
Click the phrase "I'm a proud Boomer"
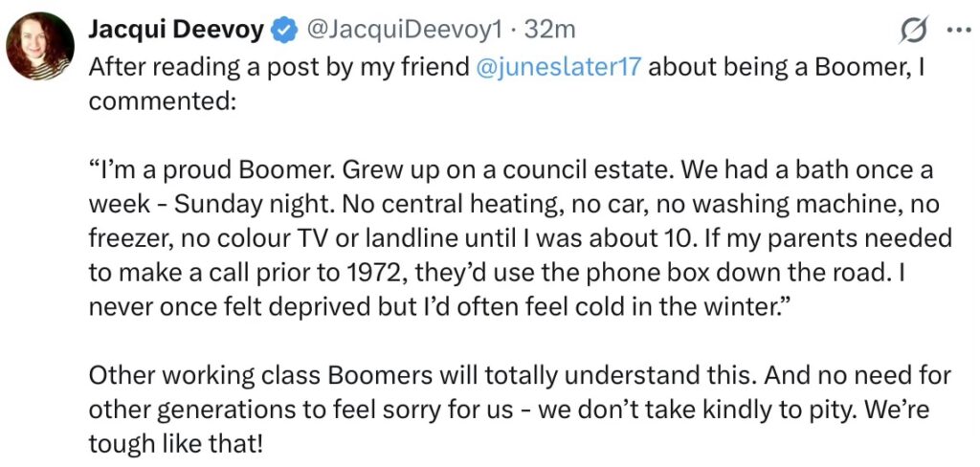196,172
